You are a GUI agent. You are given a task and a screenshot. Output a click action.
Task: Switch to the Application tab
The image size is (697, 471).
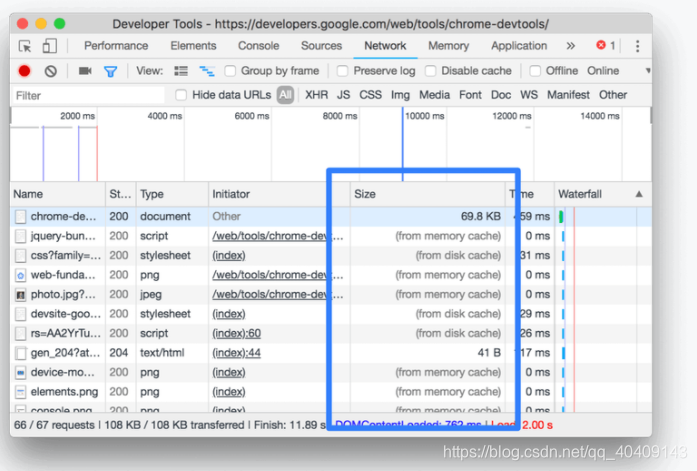519,46
